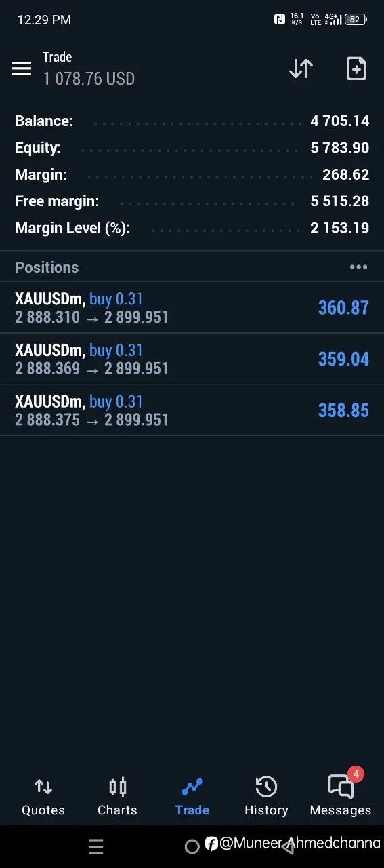Tap the 358.85 profit value
Screen dimensions: 384x868
pos(343,411)
